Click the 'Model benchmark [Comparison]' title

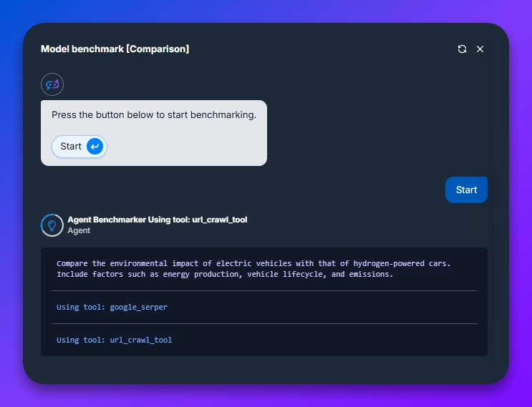[x=115, y=49]
